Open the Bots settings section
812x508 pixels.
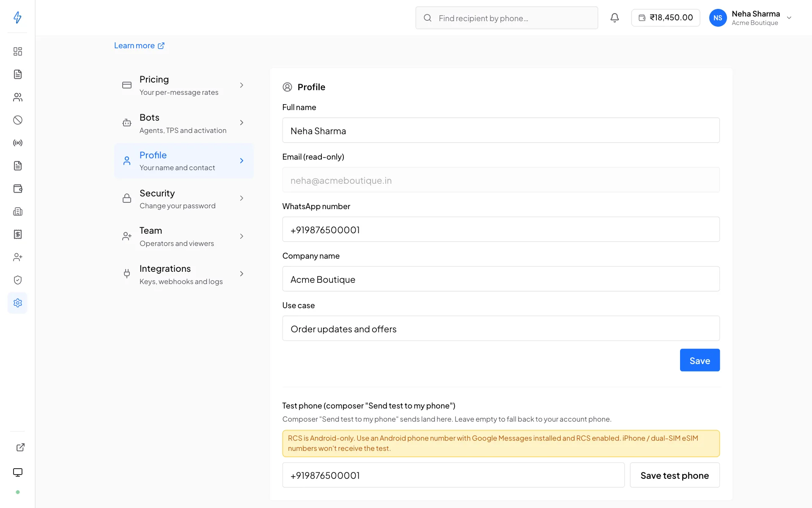click(x=184, y=123)
